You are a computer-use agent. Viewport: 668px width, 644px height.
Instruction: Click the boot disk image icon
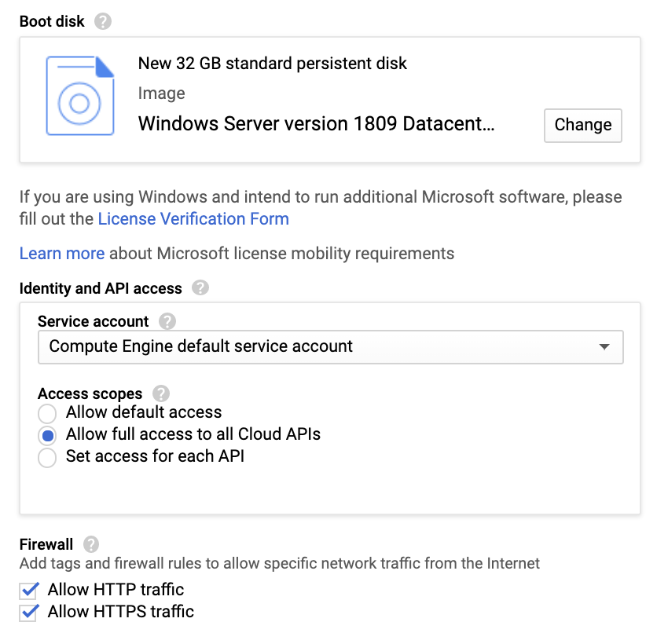pos(80,96)
